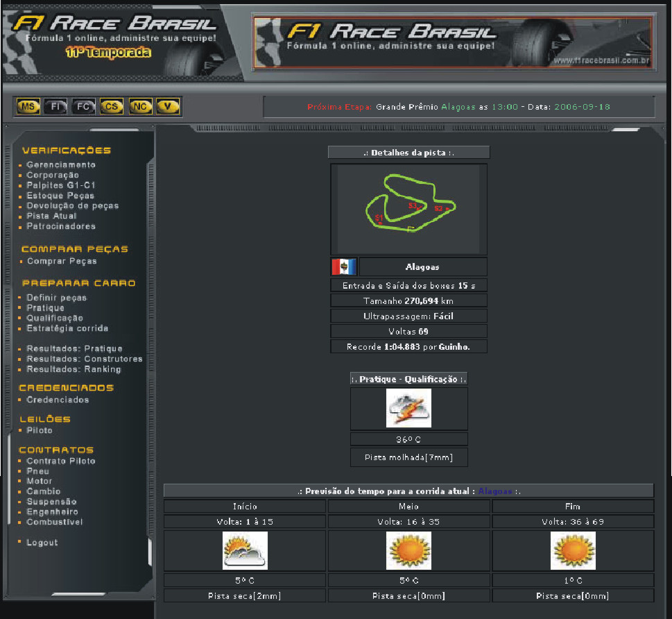Screen dimensions: 672x619
Task: Go to Estoque Peças
Action: point(60,196)
